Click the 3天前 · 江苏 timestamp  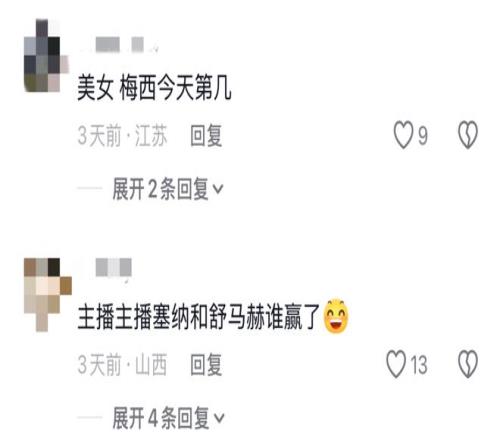click(122, 136)
